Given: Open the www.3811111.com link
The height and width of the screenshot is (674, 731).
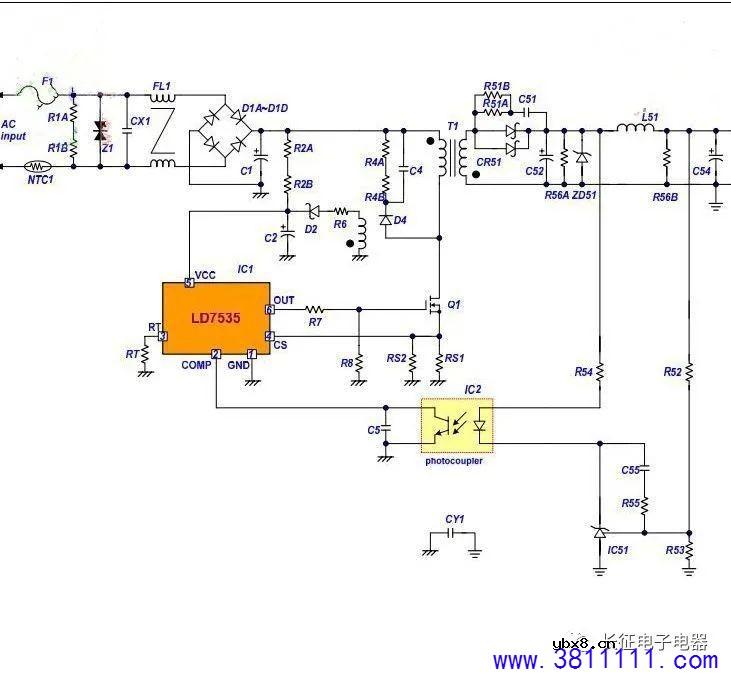Looking at the screenshot, I should coord(606,660).
